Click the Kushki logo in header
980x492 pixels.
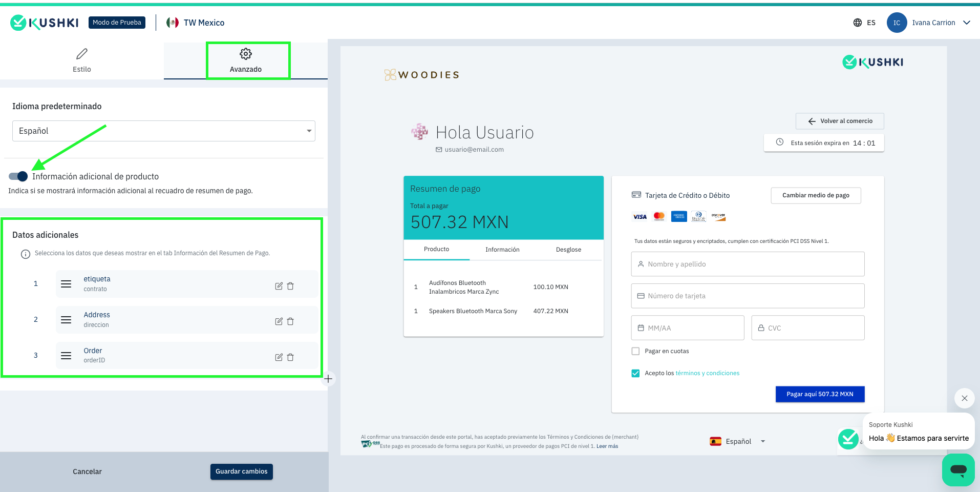(x=45, y=23)
